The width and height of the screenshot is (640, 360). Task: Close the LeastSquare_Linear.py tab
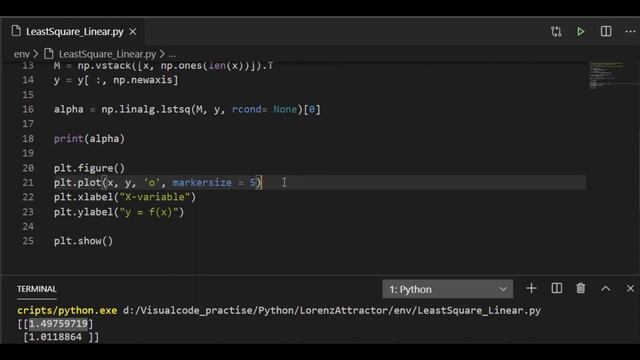pyautogui.click(x=133, y=31)
